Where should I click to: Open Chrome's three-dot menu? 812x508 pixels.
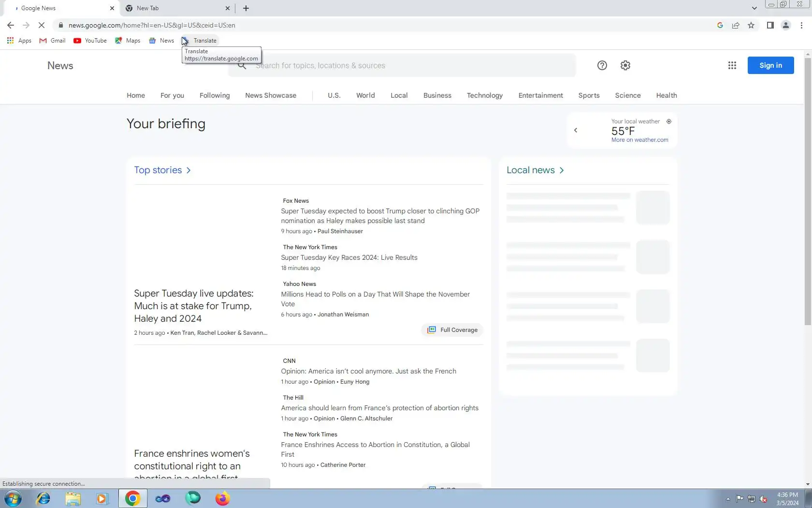tap(801, 25)
